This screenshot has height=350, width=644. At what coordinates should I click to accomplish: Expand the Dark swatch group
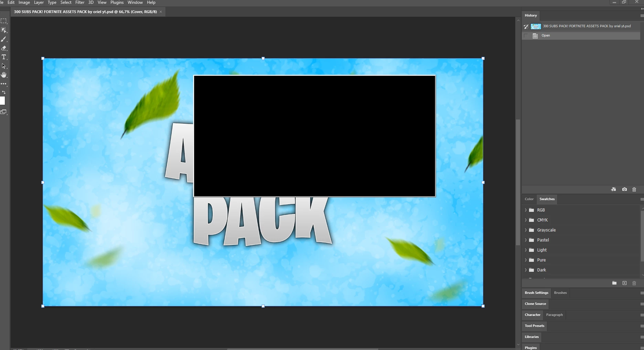pos(526,270)
